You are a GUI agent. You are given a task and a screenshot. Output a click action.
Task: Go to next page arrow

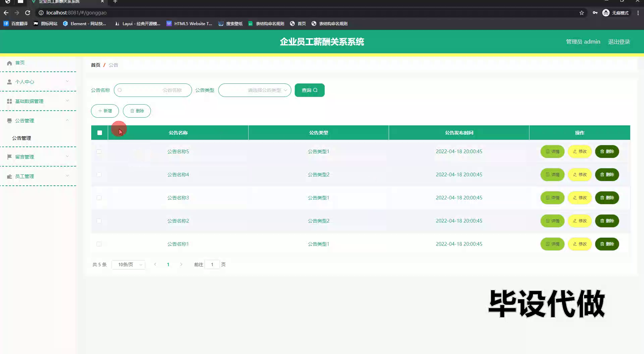coord(181,264)
